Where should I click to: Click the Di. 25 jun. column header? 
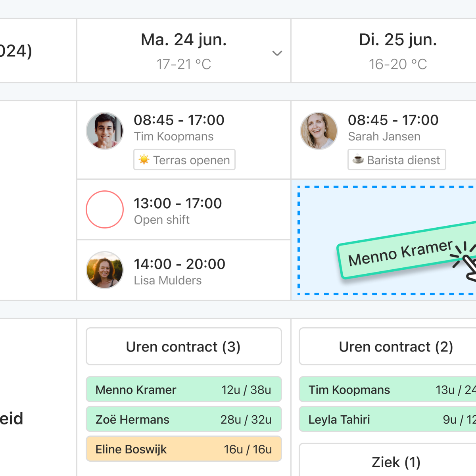click(397, 51)
